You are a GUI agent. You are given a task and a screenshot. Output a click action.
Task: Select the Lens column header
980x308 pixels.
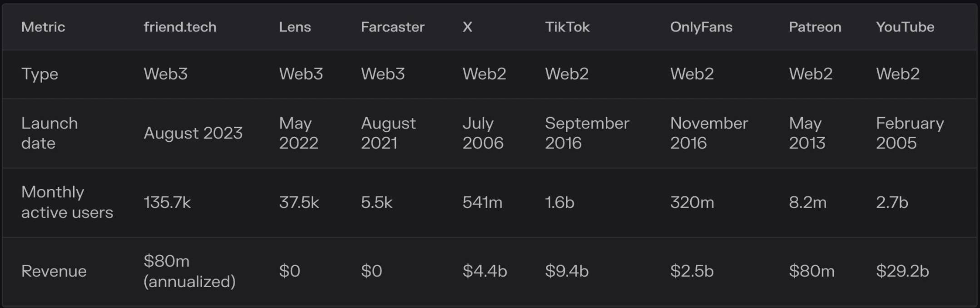295,27
